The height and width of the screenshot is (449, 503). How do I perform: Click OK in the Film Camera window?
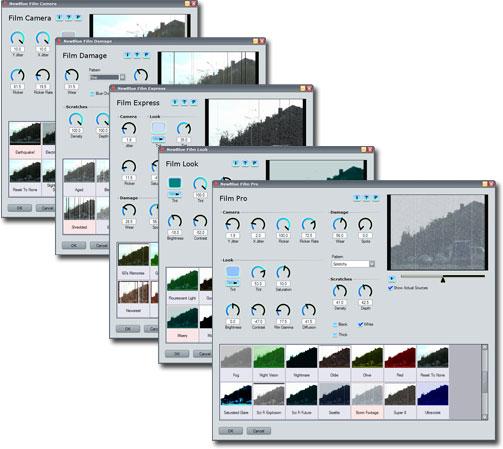click(x=20, y=208)
